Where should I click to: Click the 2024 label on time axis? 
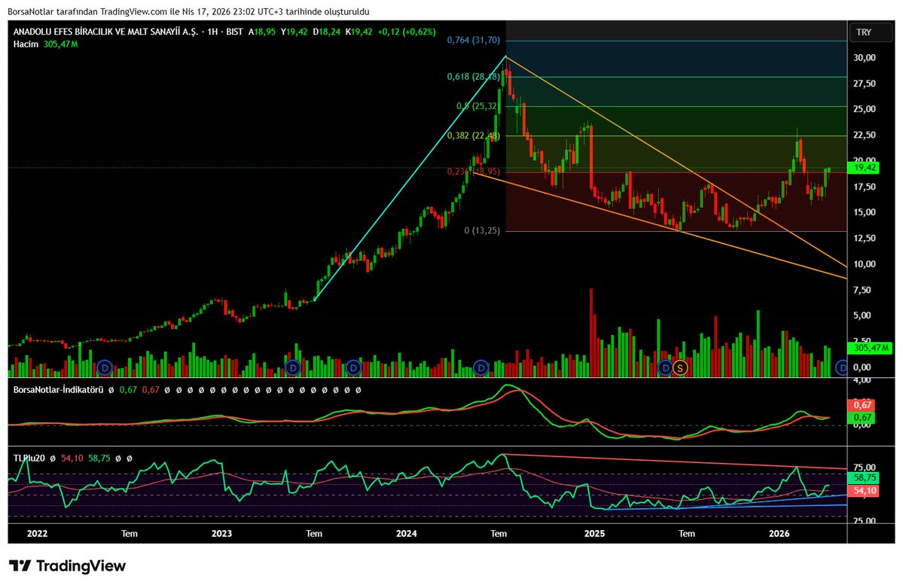[x=407, y=533]
